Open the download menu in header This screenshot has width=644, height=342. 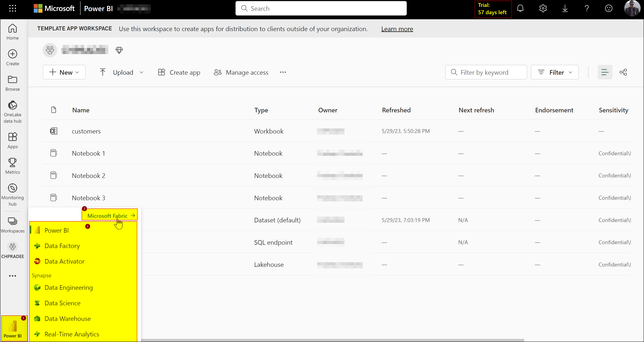click(x=565, y=8)
